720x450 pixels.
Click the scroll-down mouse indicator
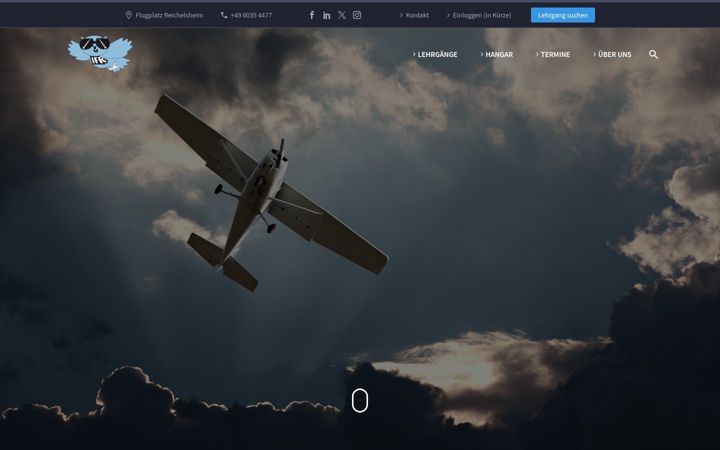tap(360, 400)
